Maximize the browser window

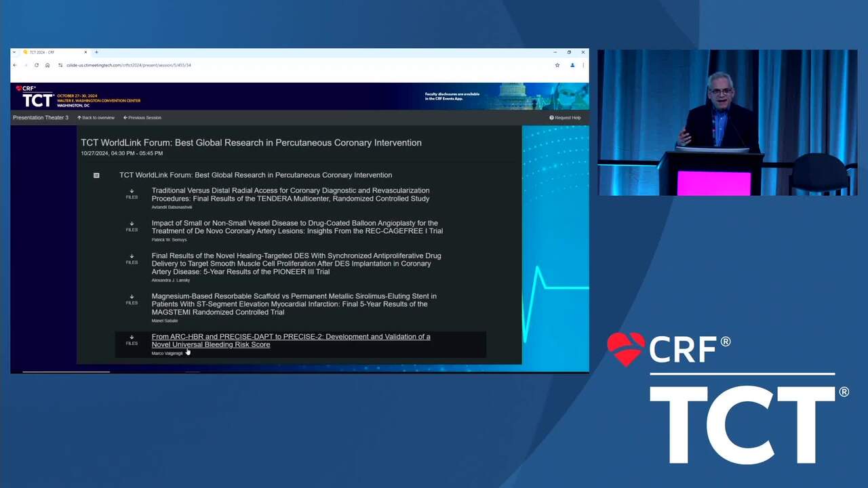[x=569, y=52]
